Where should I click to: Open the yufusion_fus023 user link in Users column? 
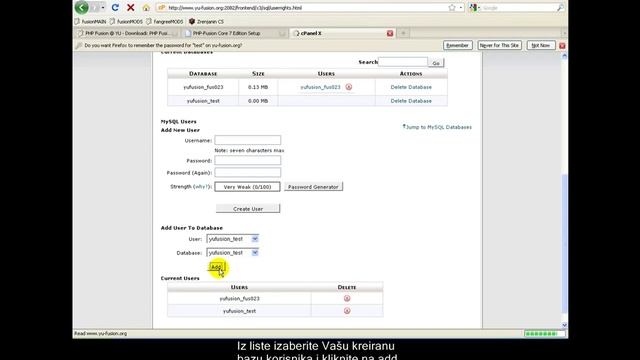point(320,87)
